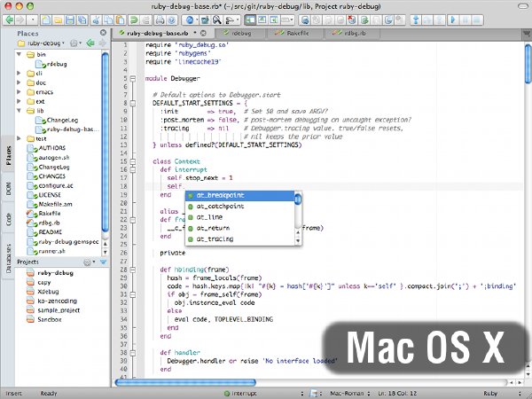Create a new file from the toolbar
The image size is (532, 399).
pyautogui.click(x=46, y=20)
